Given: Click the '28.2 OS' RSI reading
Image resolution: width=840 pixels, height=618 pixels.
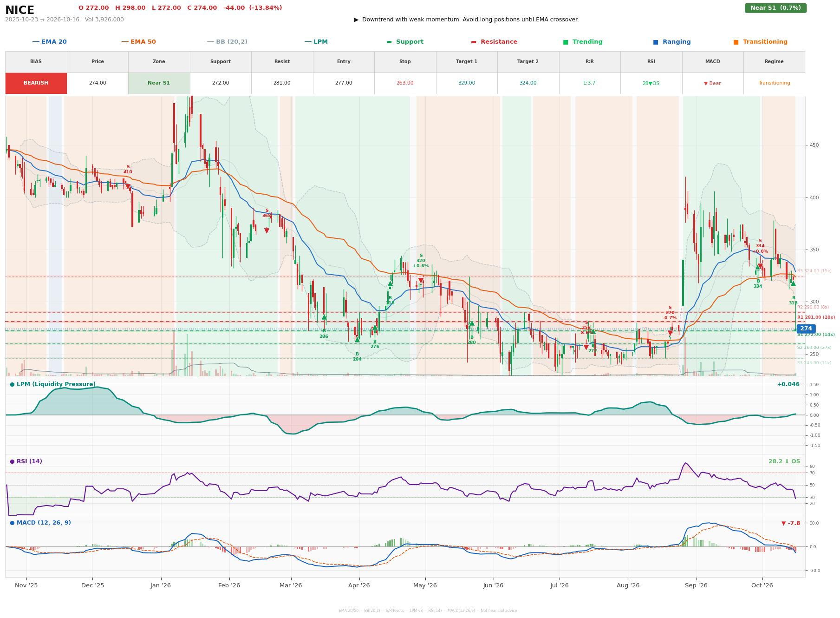Looking at the screenshot, I should 784,461.
